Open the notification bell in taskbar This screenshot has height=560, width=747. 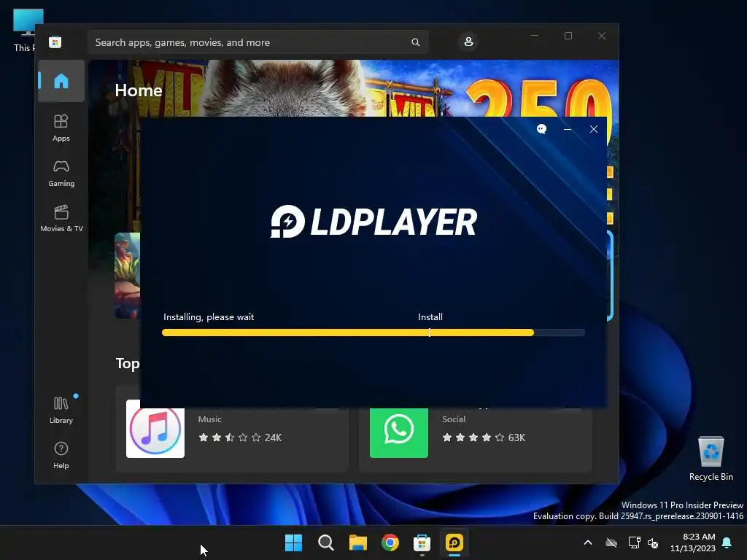tap(727, 542)
